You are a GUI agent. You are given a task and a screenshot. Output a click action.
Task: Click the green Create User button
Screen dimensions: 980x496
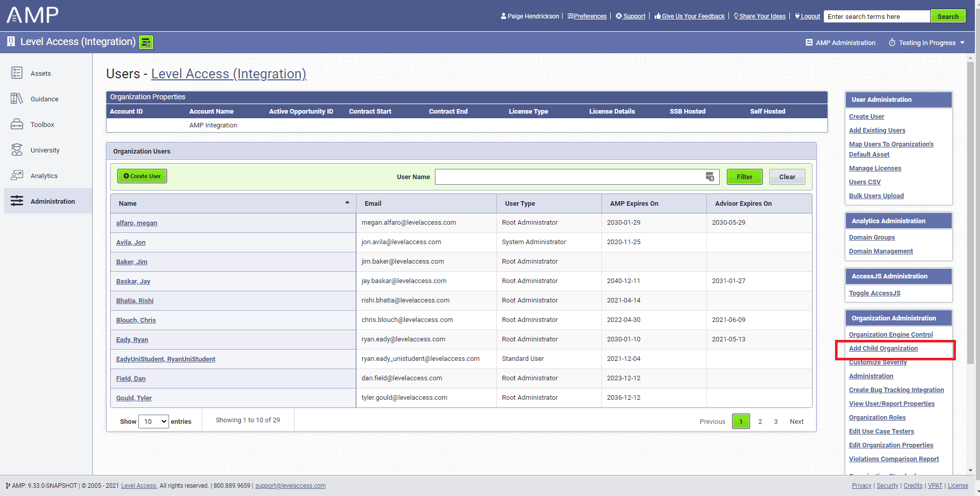(142, 176)
